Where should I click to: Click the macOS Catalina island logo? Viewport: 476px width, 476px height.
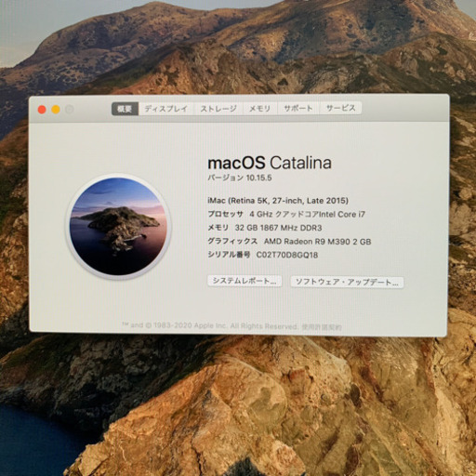point(118,227)
